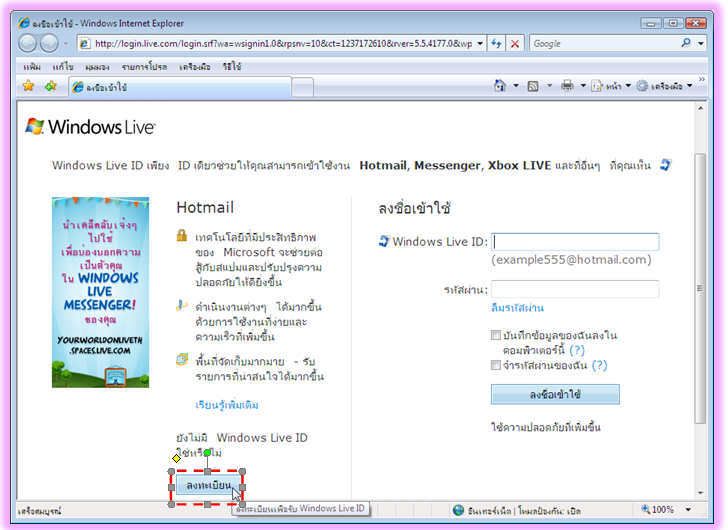This screenshot has height=530, width=728.
Task: Click the Windows Live logo
Action: pos(90,127)
